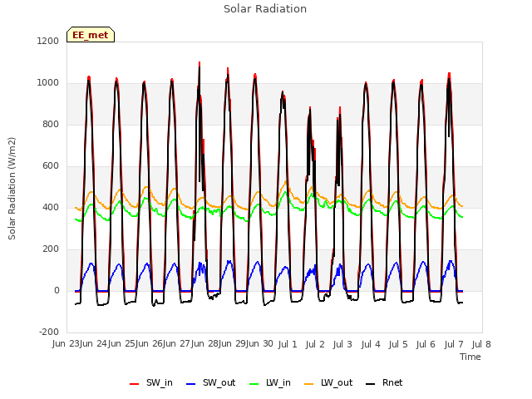Click the 400 y-axis tick label
This screenshot has height=399, width=532.
(x=51, y=207)
